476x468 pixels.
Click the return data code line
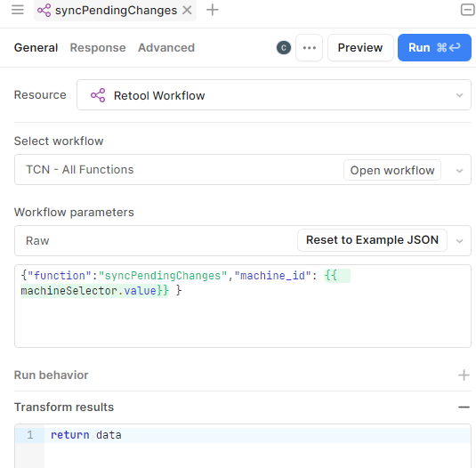86,435
